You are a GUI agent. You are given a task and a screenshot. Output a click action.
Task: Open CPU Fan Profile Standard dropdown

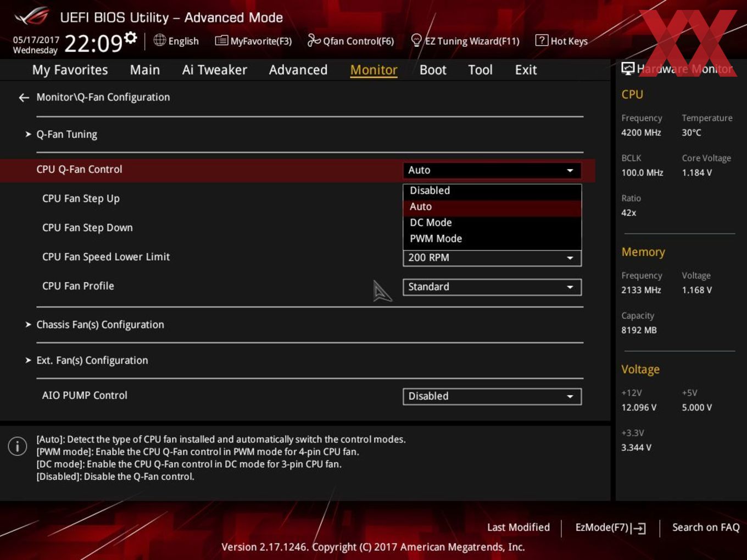[492, 287]
